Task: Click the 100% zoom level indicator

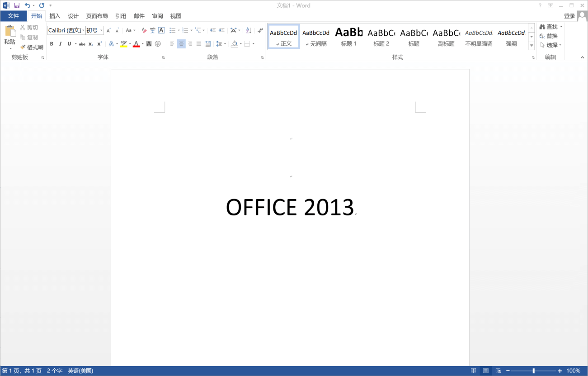Action: pyautogui.click(x=573, y=371)
